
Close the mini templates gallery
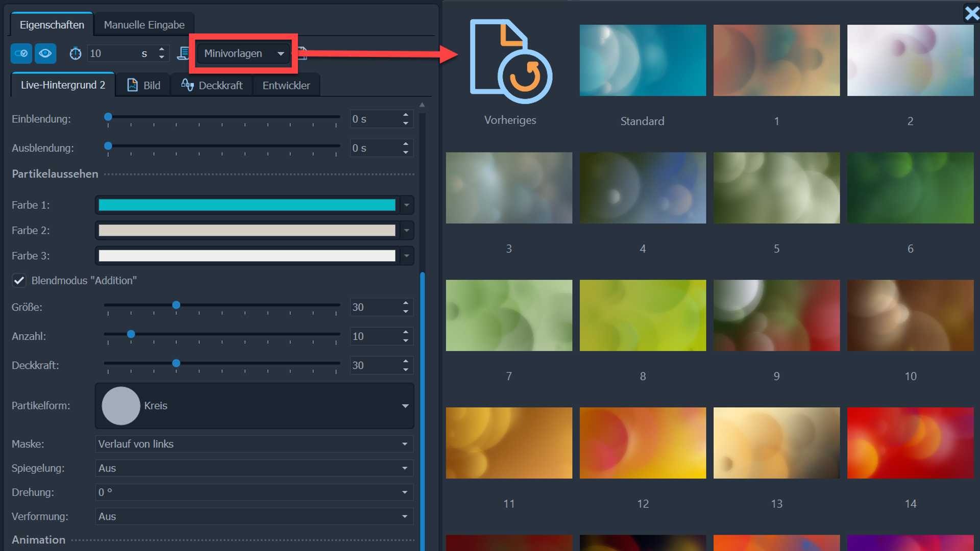[971, 13]
